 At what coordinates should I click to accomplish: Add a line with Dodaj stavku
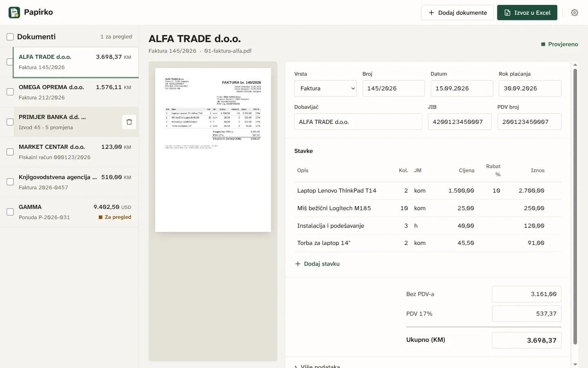pos(317,264)
